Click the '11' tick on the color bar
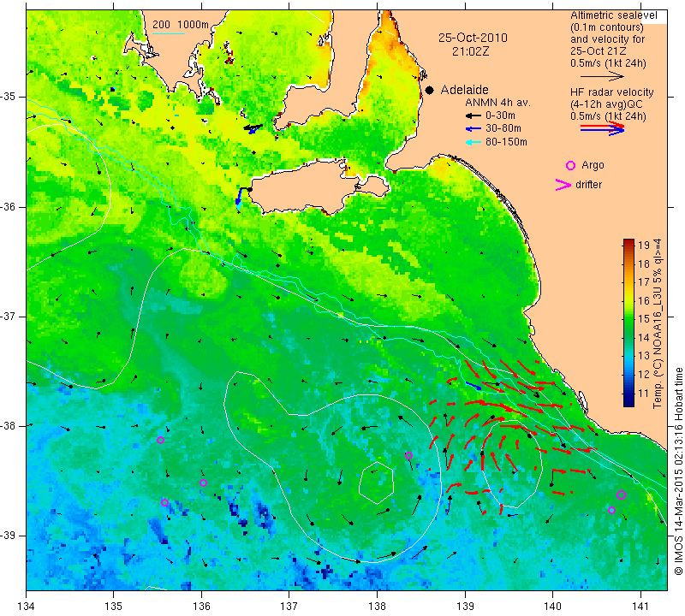The width and height of the screenshot is (685, 616). click(644, 394)
